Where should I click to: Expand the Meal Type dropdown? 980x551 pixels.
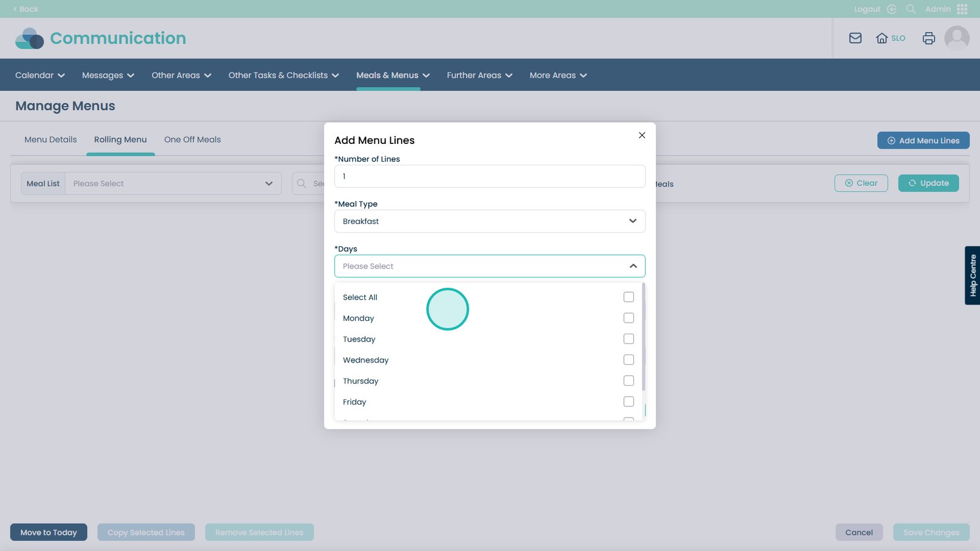(x=489, y=221)
